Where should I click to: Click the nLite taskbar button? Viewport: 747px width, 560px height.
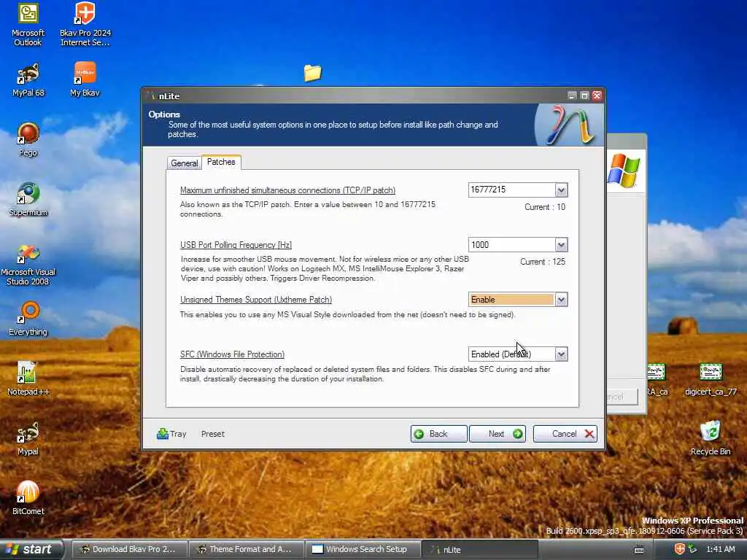pos(480,549)
